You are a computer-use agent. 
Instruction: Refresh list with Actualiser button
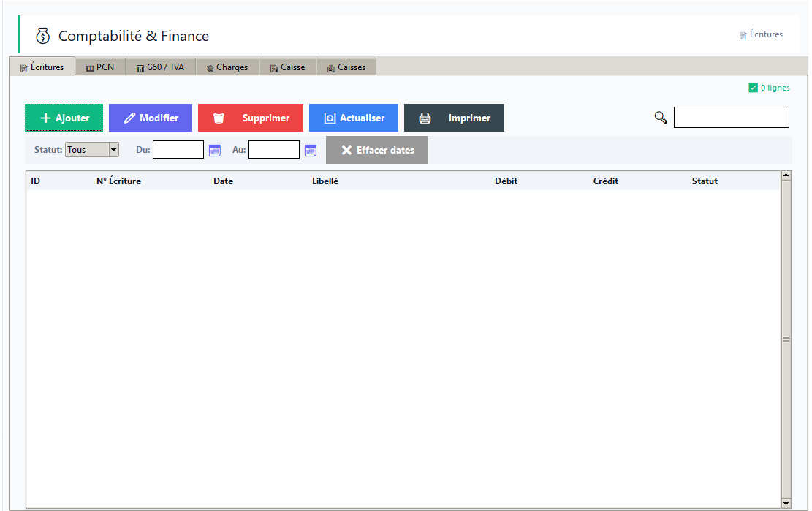pos(354,118)
